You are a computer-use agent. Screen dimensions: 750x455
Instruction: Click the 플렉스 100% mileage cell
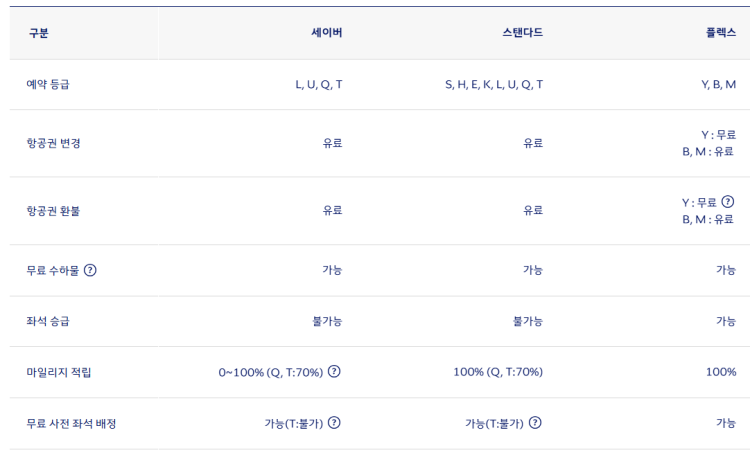click(x=721, y=372)
